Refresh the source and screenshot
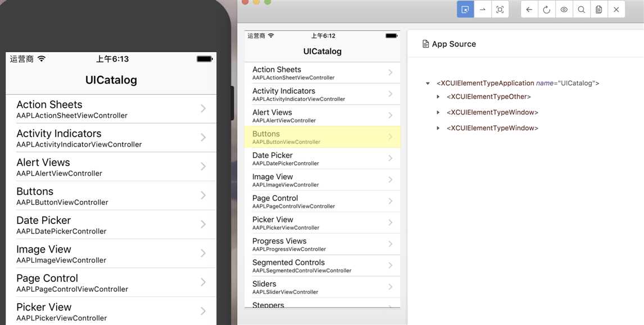The image size is (644, 325). pos(547,10)
